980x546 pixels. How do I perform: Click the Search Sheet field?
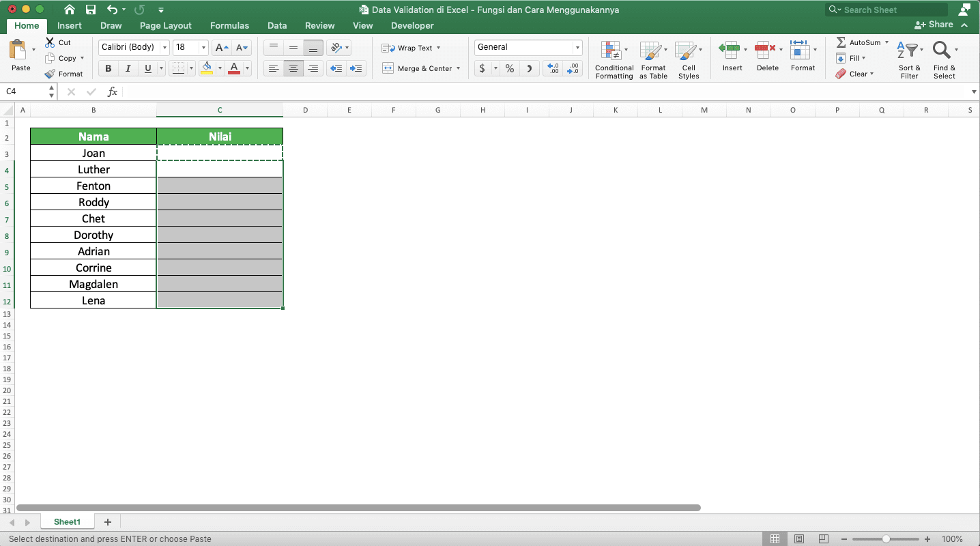[887, 10]
